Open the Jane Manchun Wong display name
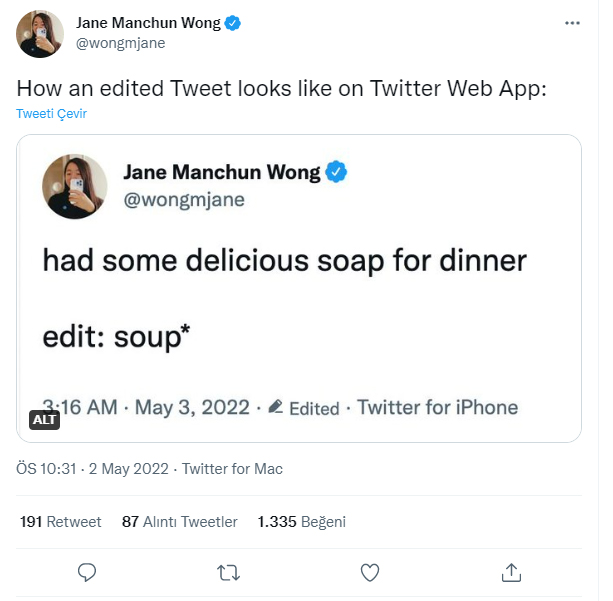The height and width of the screenshot is (601, 613). [149, 23]
